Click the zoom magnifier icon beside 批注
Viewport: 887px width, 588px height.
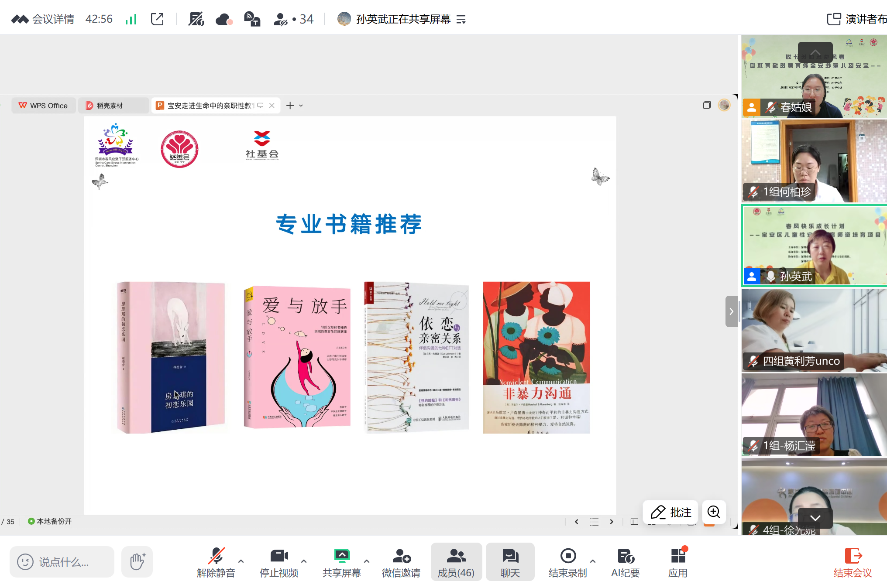[714, 512]
